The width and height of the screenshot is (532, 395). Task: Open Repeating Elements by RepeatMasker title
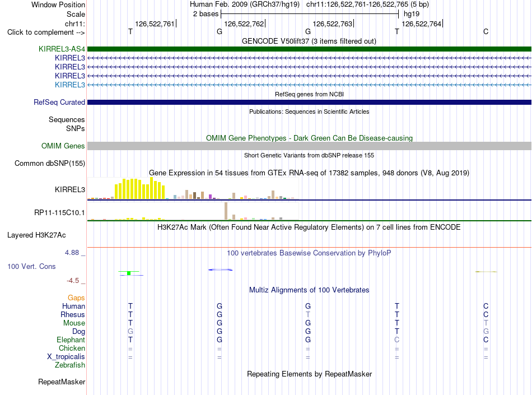tap(309, 374)
